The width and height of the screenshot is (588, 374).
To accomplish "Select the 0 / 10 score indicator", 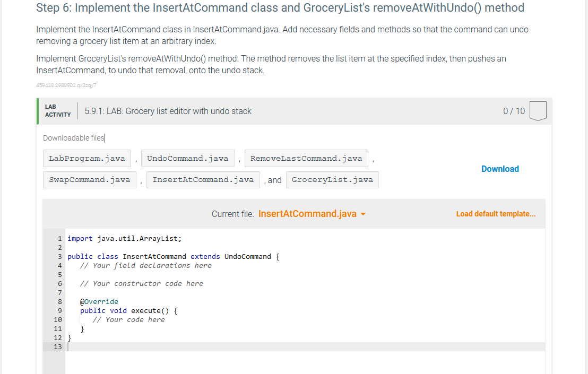I will 513,111.
